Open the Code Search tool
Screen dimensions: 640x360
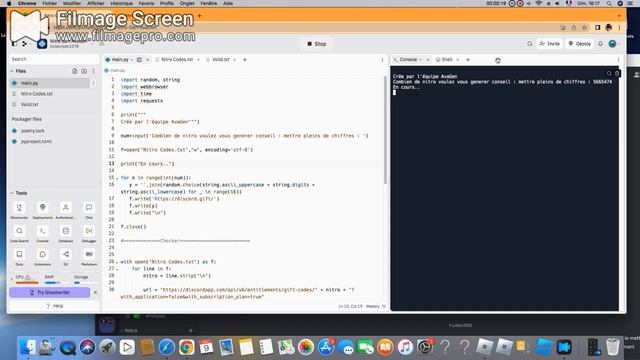point(19,234)
